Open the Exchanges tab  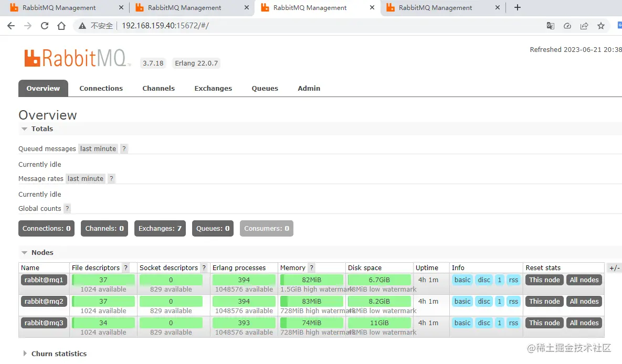(x=213, y=89)
